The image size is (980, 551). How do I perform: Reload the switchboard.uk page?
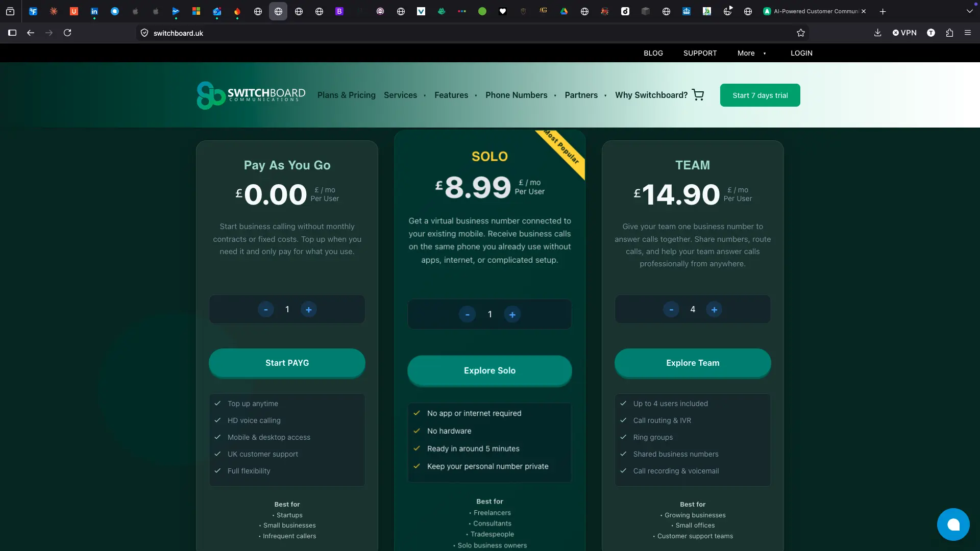(x=67, y=33)
